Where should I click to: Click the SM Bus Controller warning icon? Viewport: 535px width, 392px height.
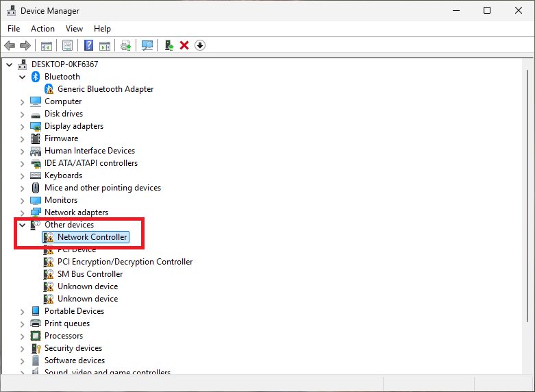[x=49, y=274]
